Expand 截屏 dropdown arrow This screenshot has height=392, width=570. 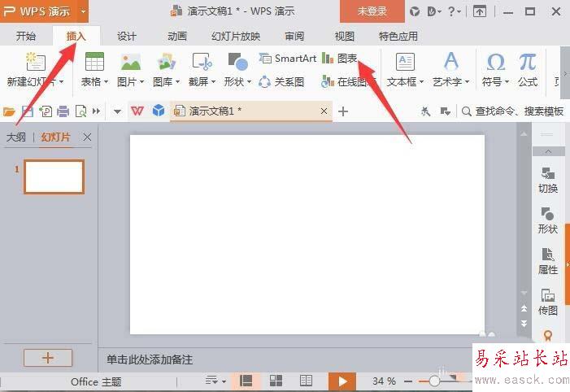pyautogui.click(x=213, y=82)
